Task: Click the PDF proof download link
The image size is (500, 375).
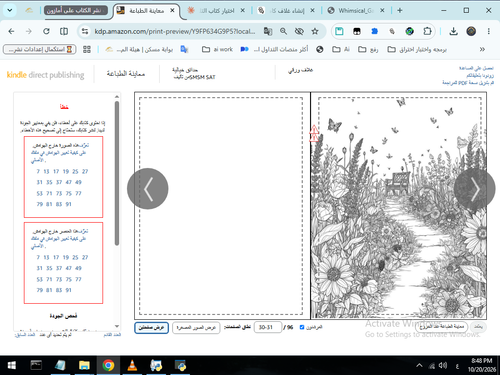Action: click(468, 82)
